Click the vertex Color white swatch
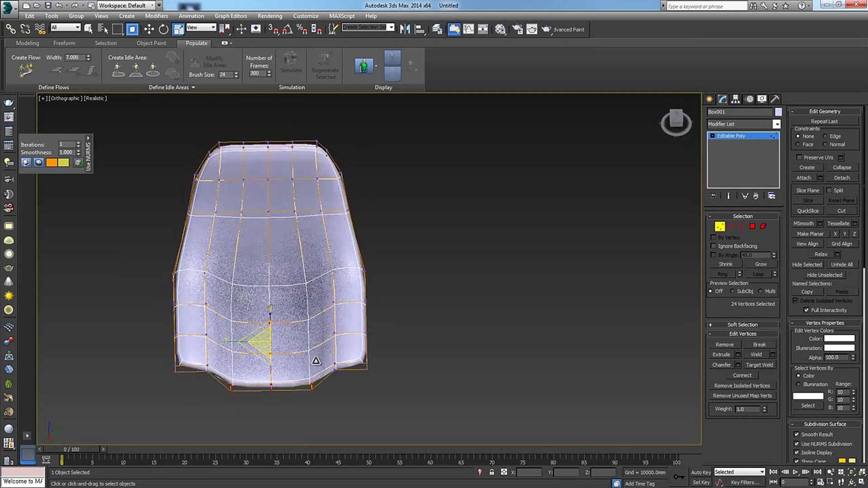Viewport: 868px width, 488px height. [x=839, y=338]
